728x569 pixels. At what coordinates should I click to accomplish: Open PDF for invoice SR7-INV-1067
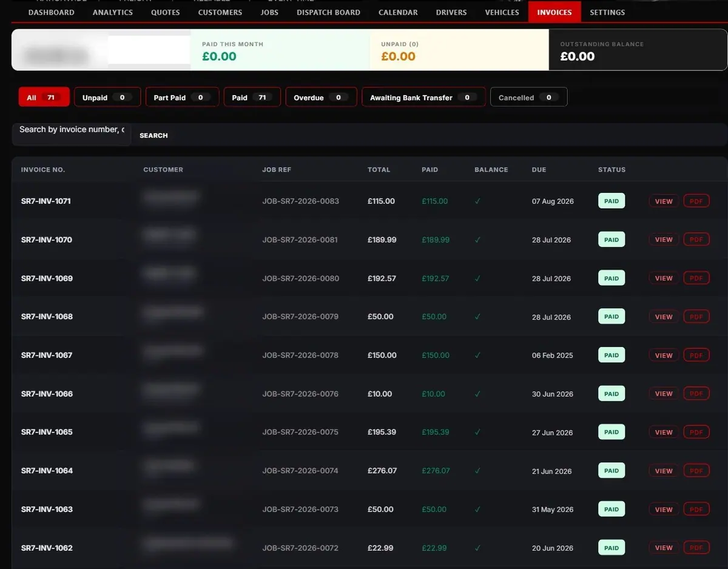click(x=696, y=355)
